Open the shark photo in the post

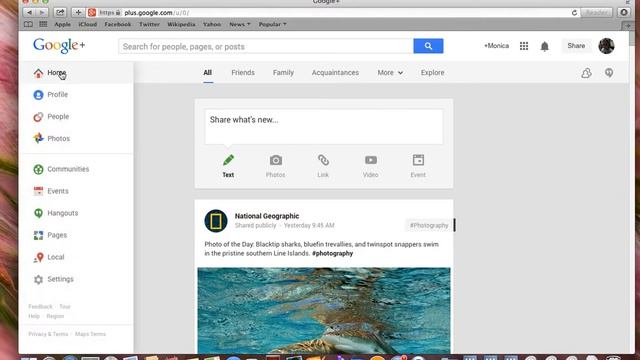click(324, 311)
